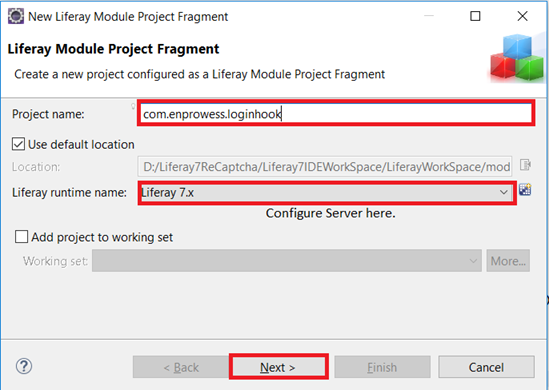Open the help question mark icon
The width and height of the screenshot is (549, 390).
point(24,367)
